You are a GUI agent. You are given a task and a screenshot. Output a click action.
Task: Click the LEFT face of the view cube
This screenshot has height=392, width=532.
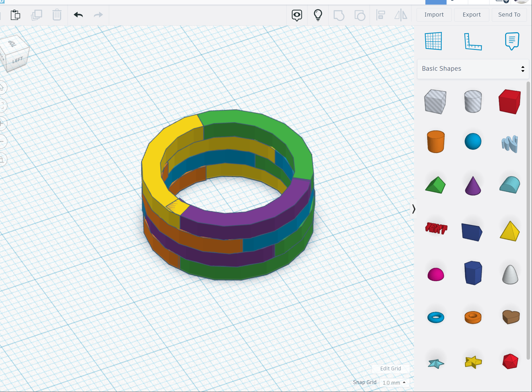(x=18, y=60)
